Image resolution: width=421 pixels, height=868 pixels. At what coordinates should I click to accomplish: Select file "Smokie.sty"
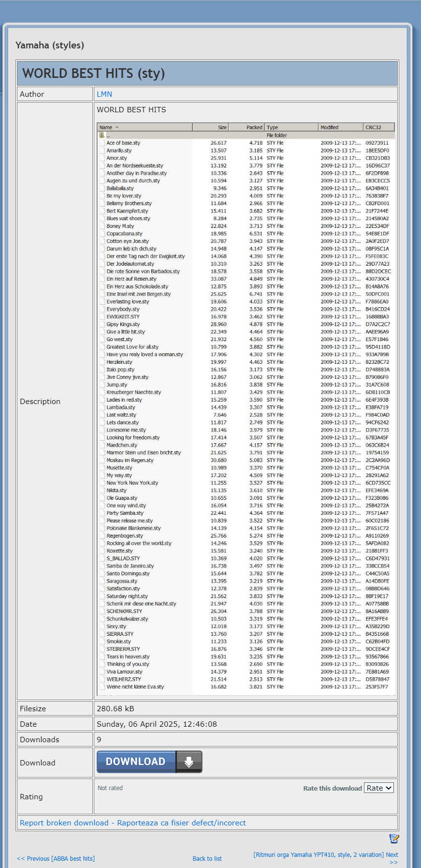118,642
